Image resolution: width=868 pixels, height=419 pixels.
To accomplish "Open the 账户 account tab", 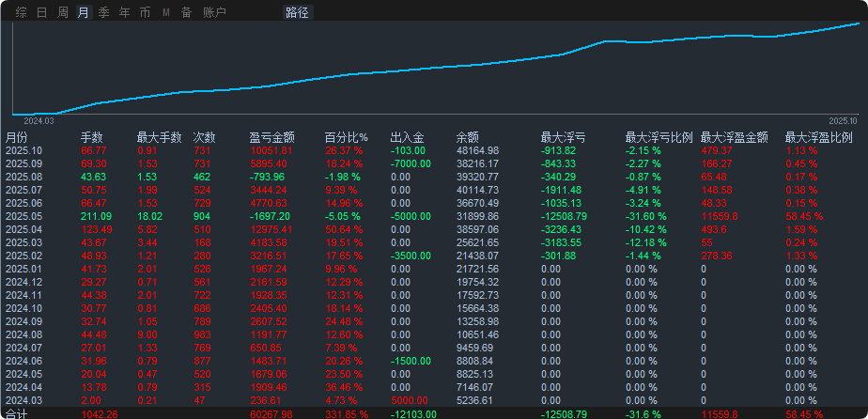I will click(215, 12).
